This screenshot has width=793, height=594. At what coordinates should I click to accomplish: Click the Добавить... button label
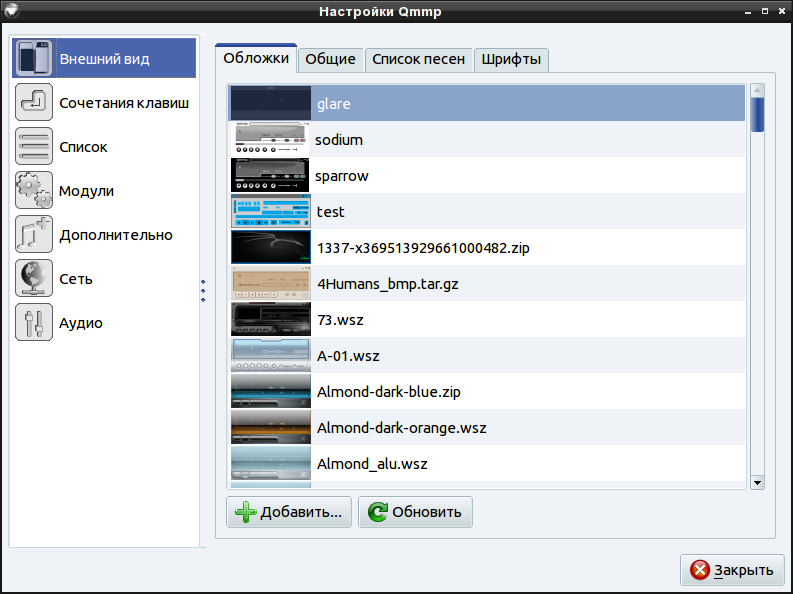pyautogui.click(x=301, y=512)
